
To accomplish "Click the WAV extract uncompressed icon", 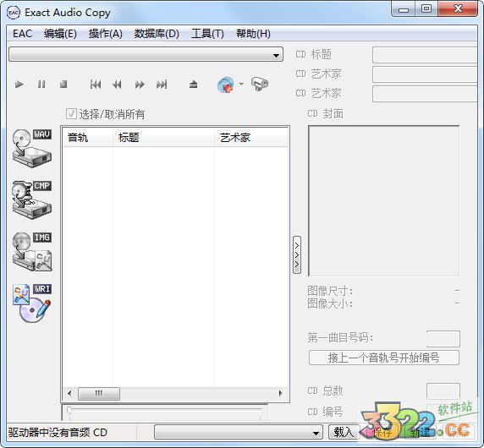I will coord(32,148).
